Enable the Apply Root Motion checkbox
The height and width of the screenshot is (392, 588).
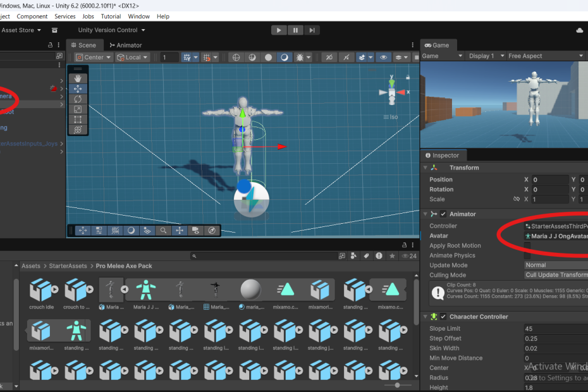(527, 246)
